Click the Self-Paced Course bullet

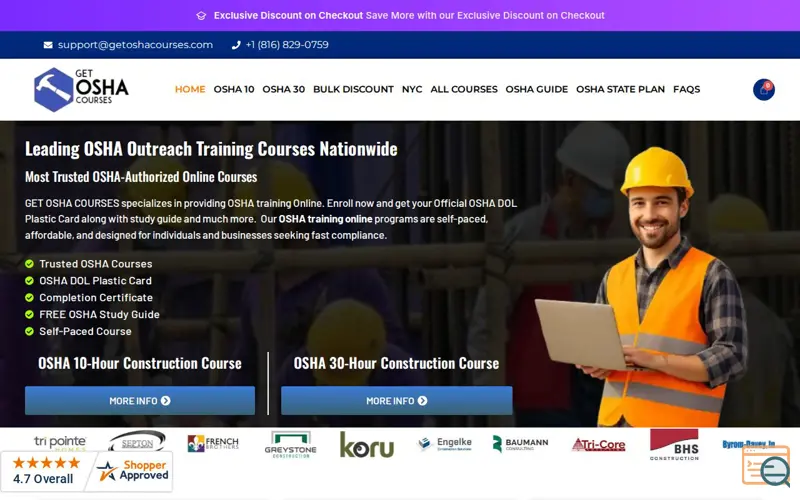tap(85, 331)
